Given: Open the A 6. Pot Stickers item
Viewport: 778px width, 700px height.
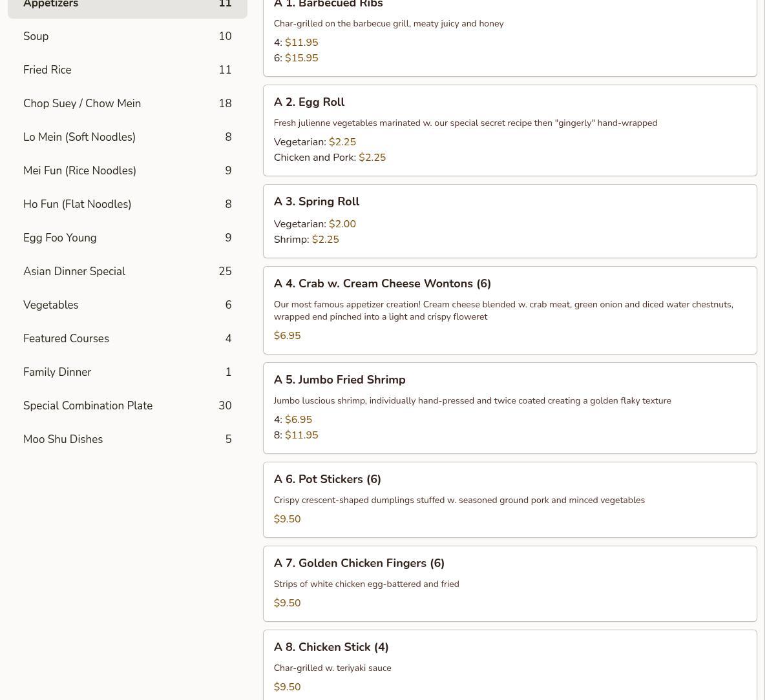Looking at the screenshot, I should coord(509,499).
